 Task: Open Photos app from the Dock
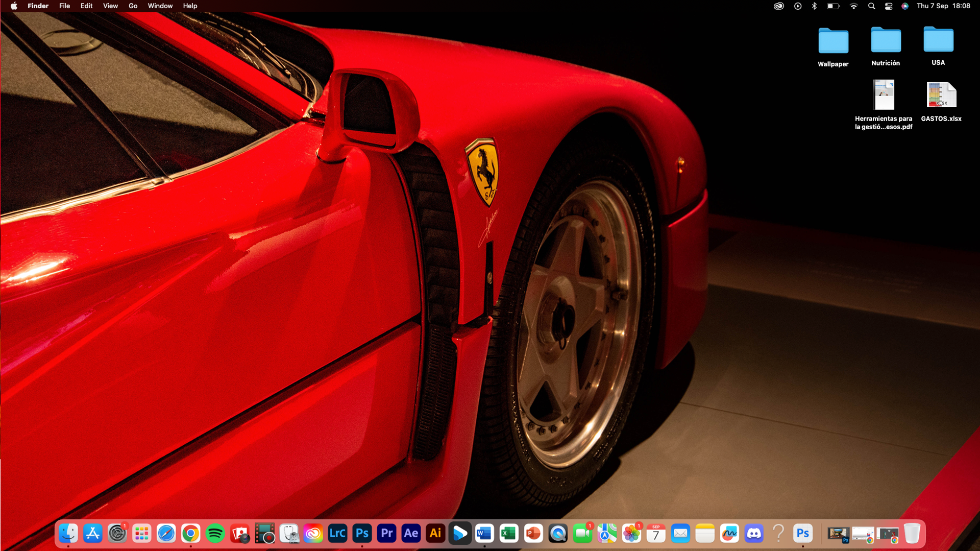coord(632,534)
